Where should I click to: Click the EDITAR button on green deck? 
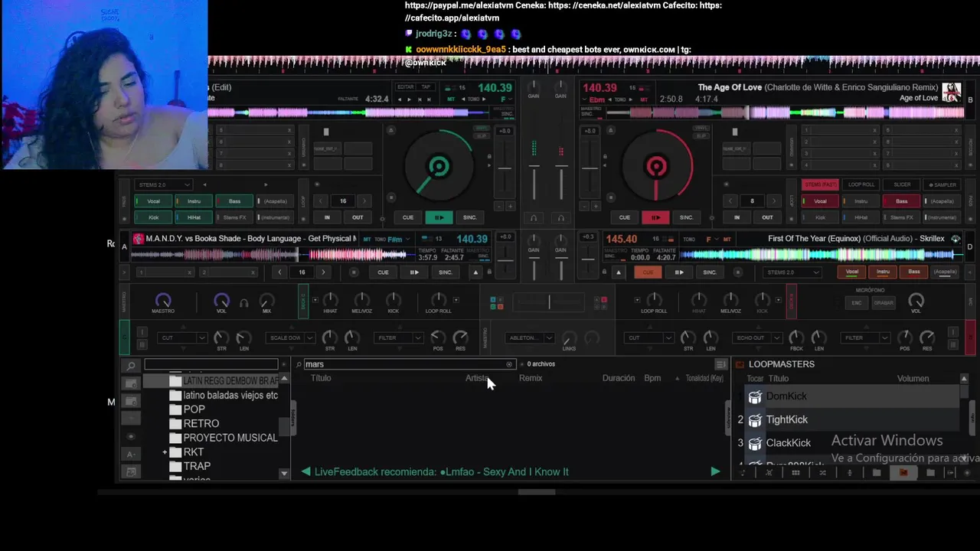coord(405,86)
